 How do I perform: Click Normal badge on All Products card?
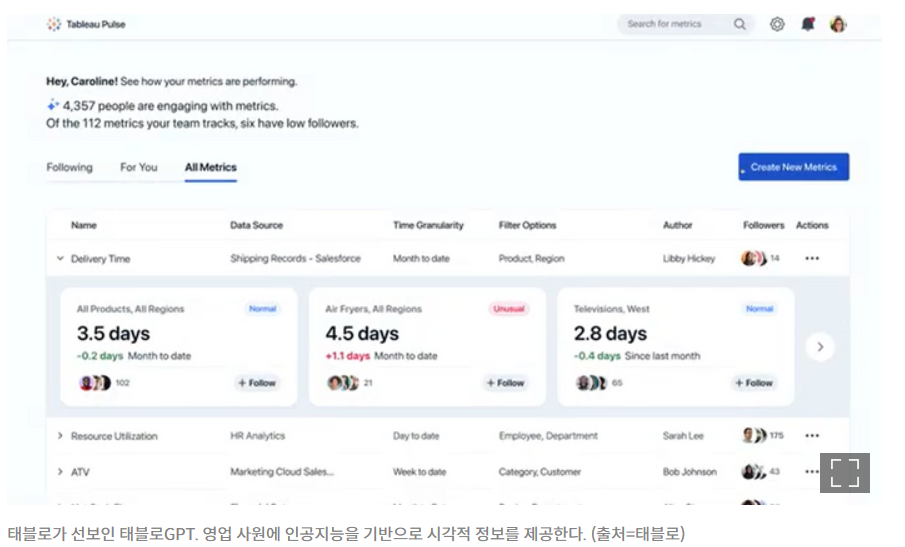point(263,309)
